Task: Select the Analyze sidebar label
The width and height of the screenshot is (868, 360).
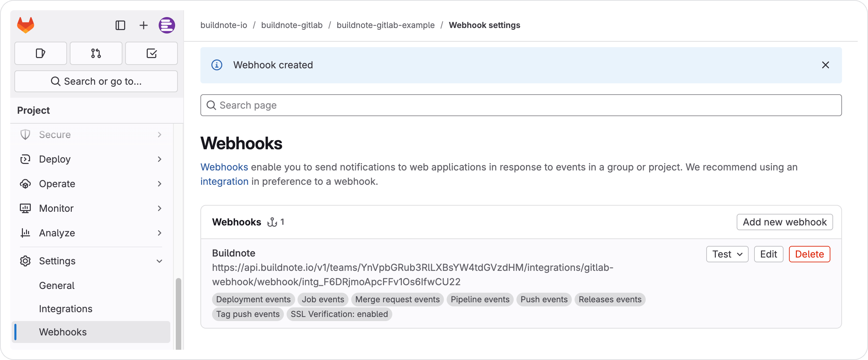Action: click(x=57, y=233)
